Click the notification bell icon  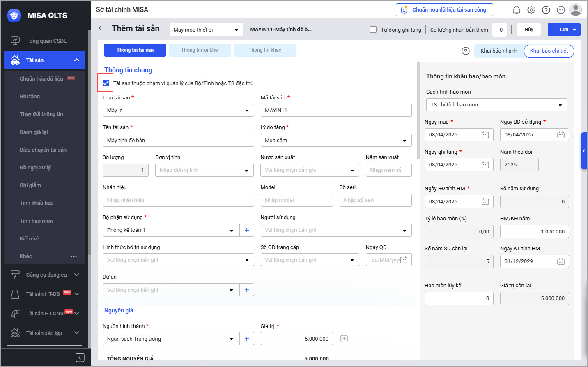click(517, 10)
